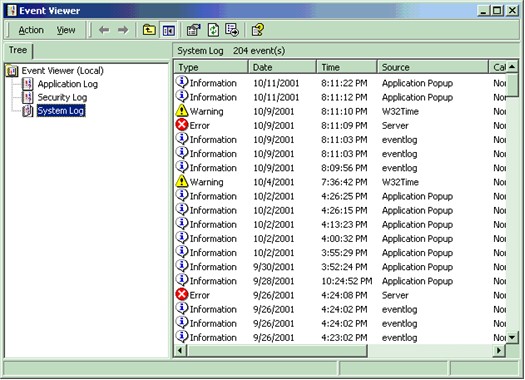Screen dimensions: 525x380
Task: Open the View menu
Action: 66,30
